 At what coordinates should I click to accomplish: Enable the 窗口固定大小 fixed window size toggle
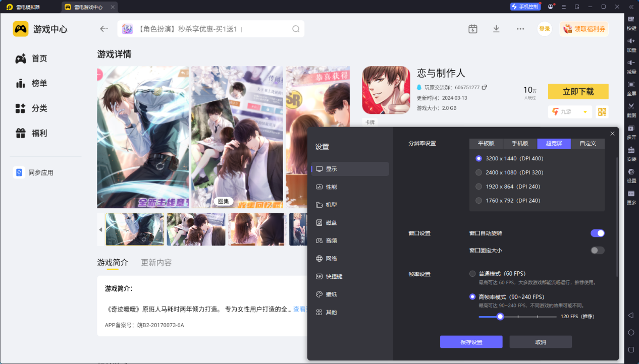597,249
